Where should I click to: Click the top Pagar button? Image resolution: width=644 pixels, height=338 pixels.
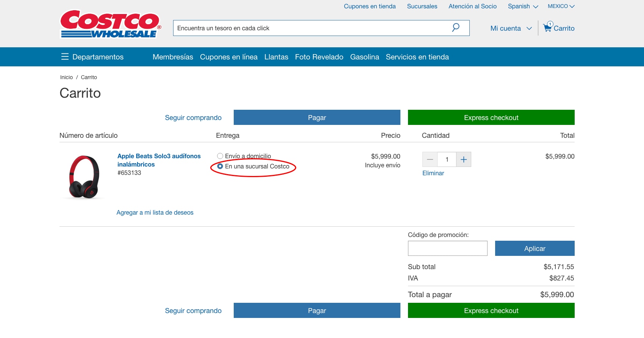[x=317, y=117]
